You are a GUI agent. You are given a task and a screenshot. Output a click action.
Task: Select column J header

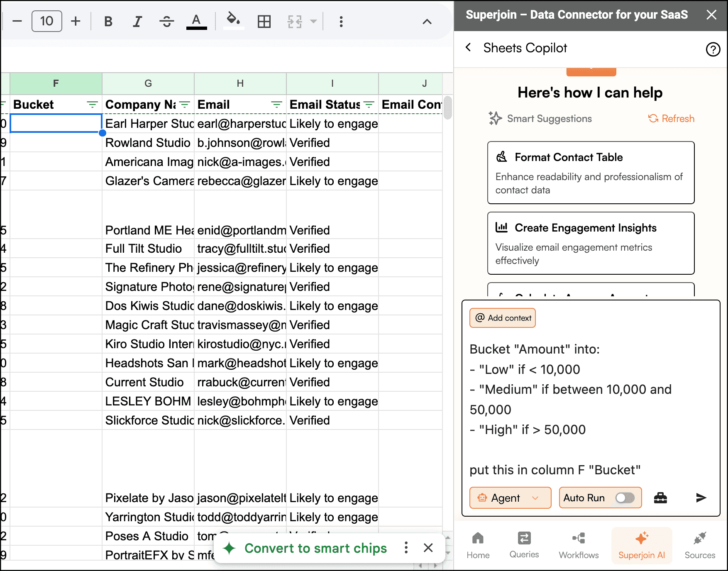410,83
